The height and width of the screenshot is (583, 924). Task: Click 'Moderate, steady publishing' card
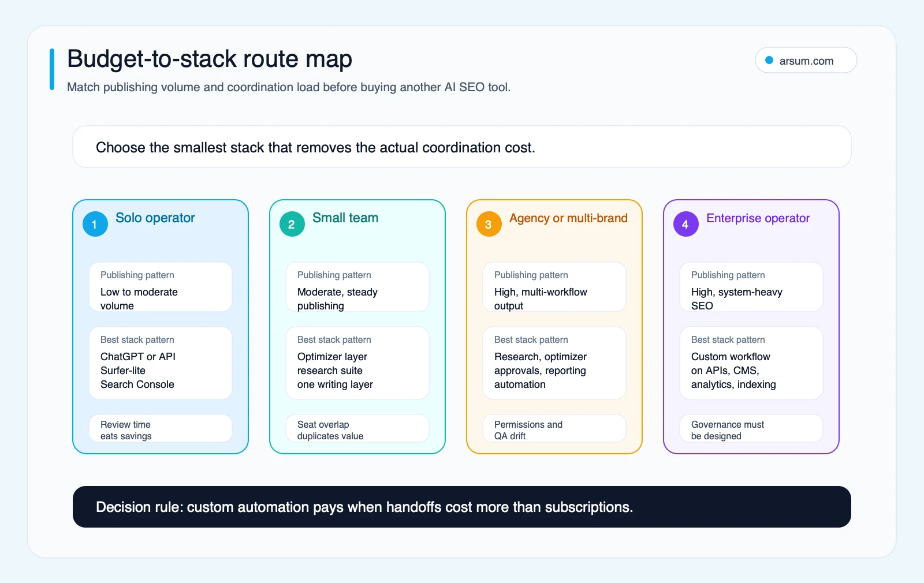[x=357, y=287]
